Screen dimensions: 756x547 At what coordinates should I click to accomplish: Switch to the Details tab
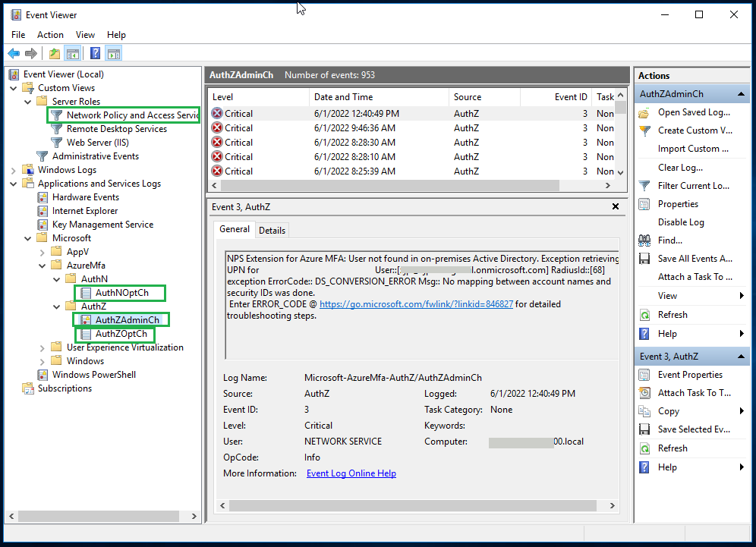(272, 230)
